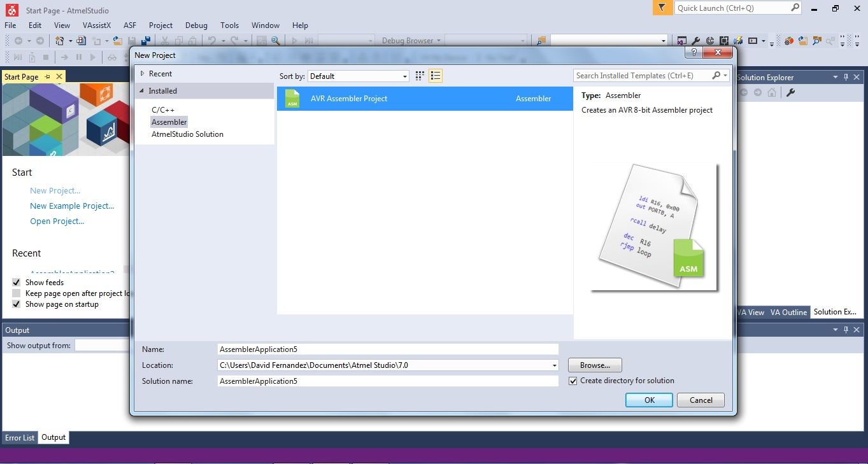Click the Find in Files magnifier icon
The image size is (868, 464).
274,40
